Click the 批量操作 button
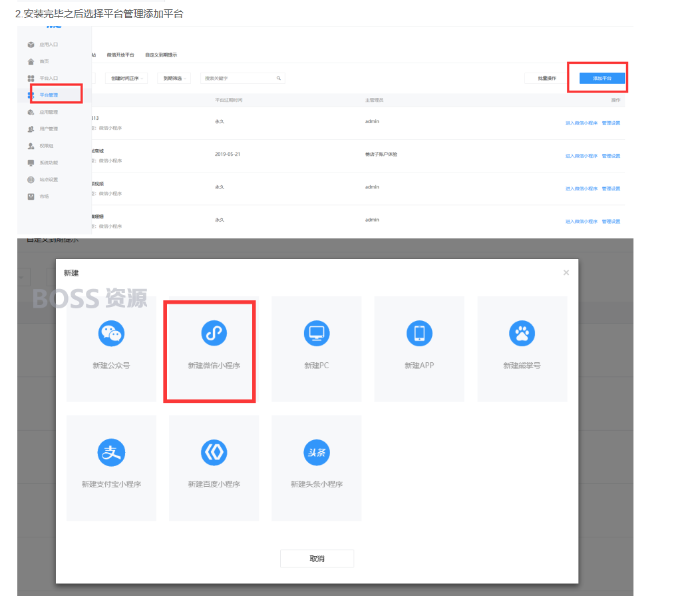Screen dimensions: 700x596 (x=547, y=78)
